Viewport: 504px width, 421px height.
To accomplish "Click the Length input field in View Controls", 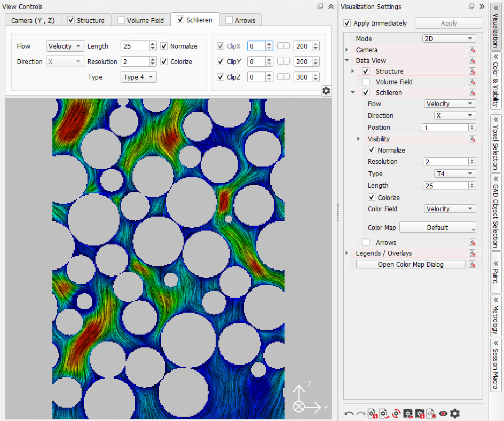I will pyautogui.click(x=135, y=46).
